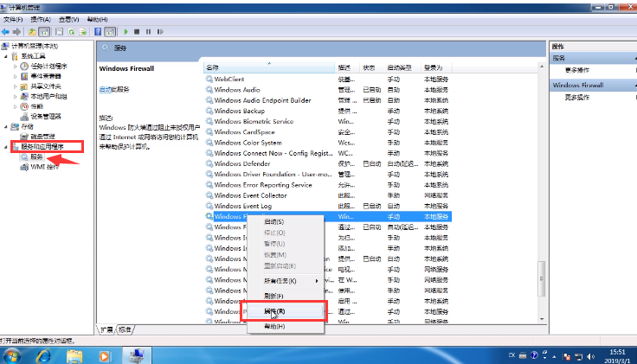
Task: Select the 共享文件夹 tree node
Action: (46, 86)
